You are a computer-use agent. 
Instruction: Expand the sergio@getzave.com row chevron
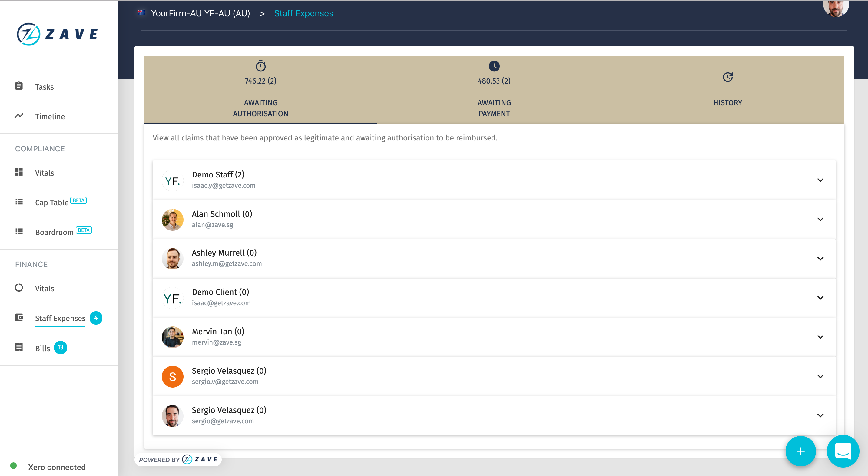coord(820,416)
